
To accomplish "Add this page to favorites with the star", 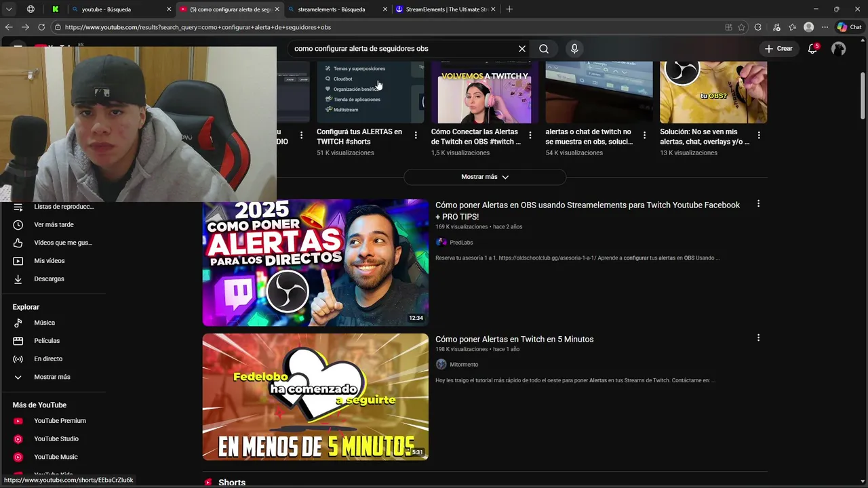I will pos(741,27).
